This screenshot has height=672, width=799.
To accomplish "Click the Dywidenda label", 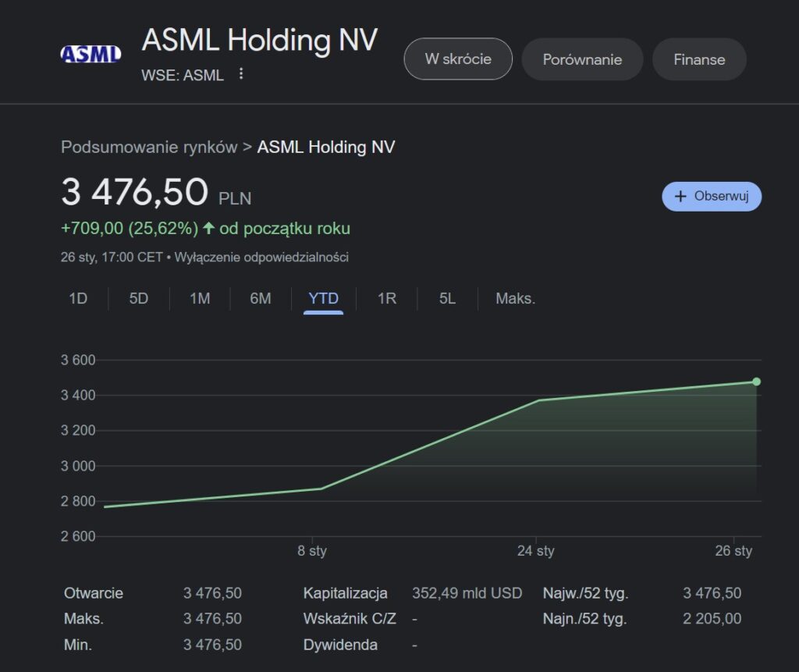I will coord(340,645).
